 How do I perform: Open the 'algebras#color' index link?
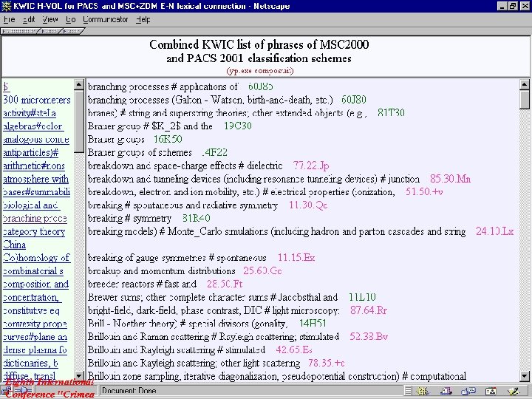pyautogui.click(x=33, y=126)
